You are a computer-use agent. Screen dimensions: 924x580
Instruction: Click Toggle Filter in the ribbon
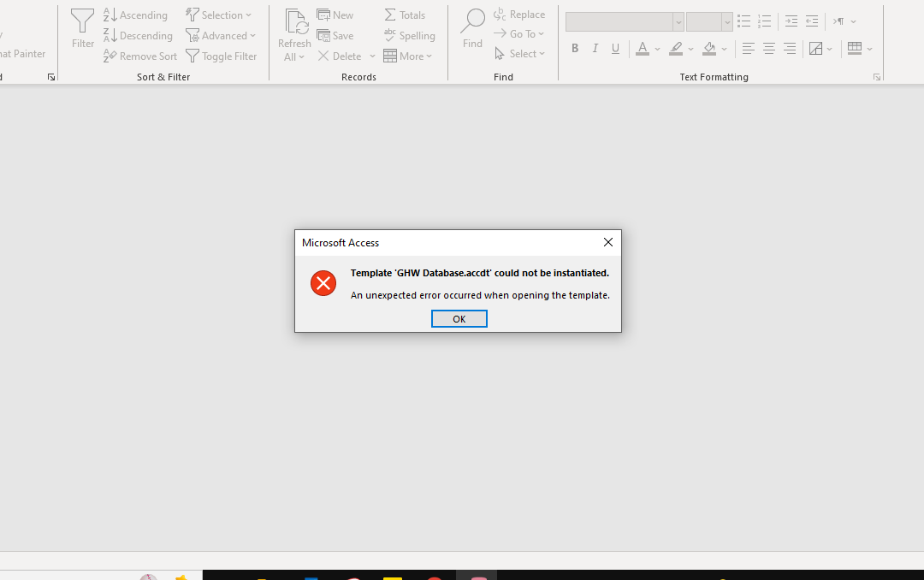coord(222,56)
